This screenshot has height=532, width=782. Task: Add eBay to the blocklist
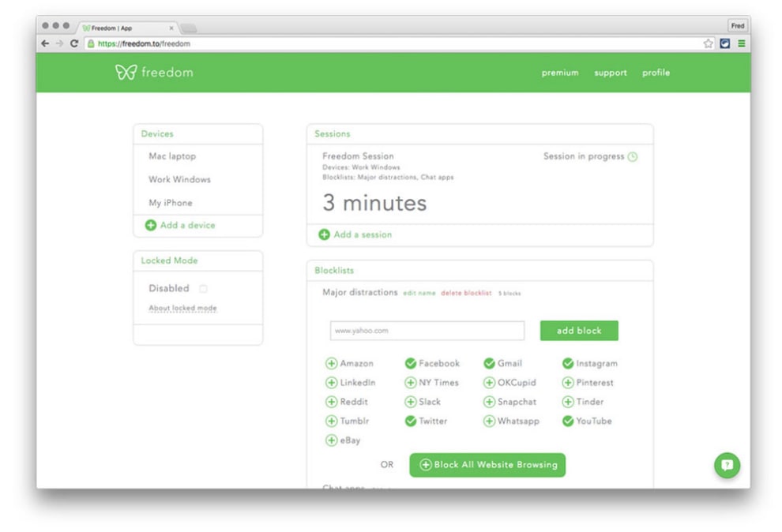point(331,440)
